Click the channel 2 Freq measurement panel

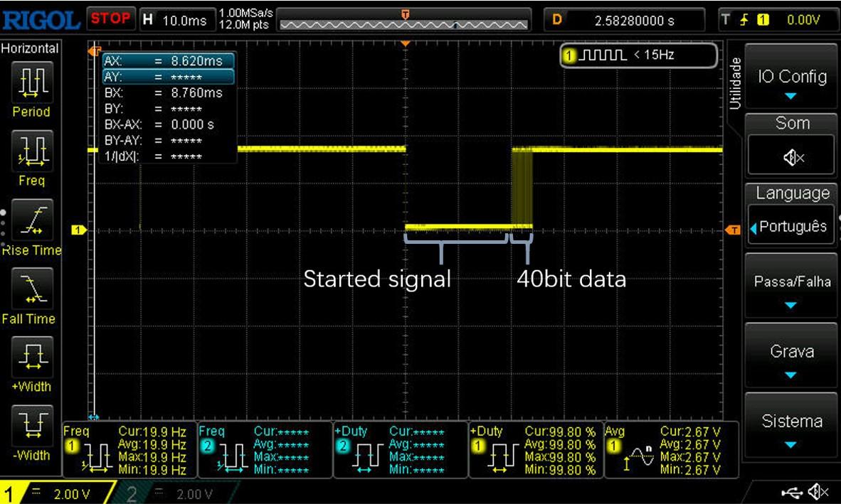tap(265, 450)
